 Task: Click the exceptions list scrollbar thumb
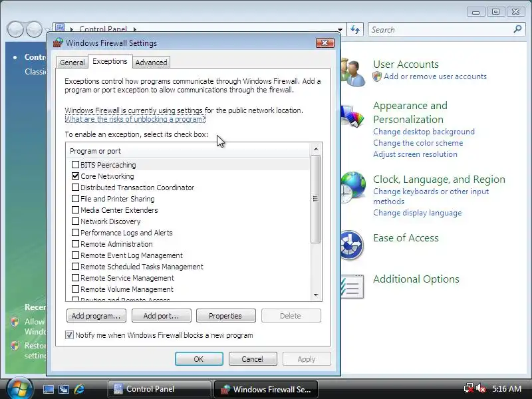pyautogui.click(x=315, y=199)
